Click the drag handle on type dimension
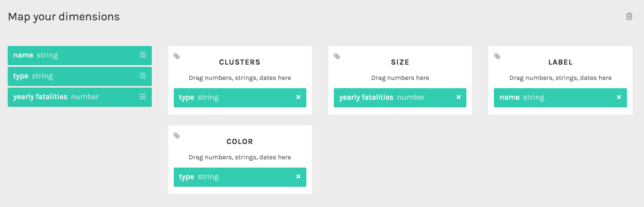The width and height of the screenshot is (644, 207). (x=143, y=76)
